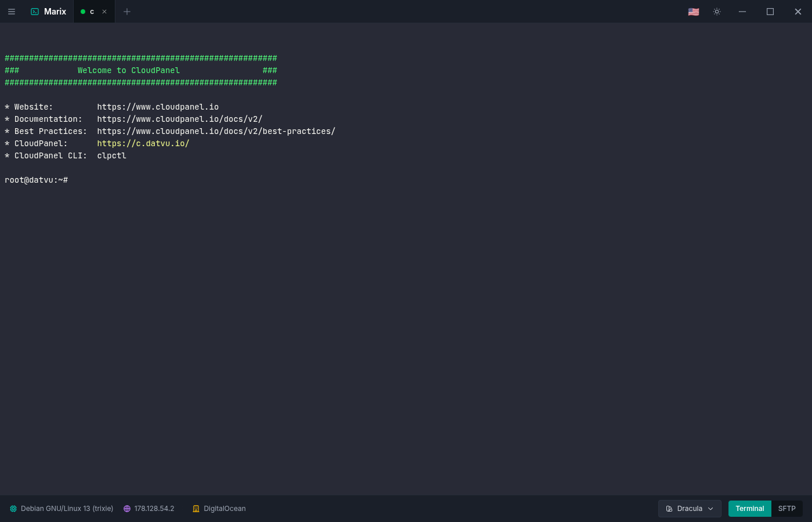Click the US flag language icon
Viewport: 812px width, 522px height.
pos(693,11)
